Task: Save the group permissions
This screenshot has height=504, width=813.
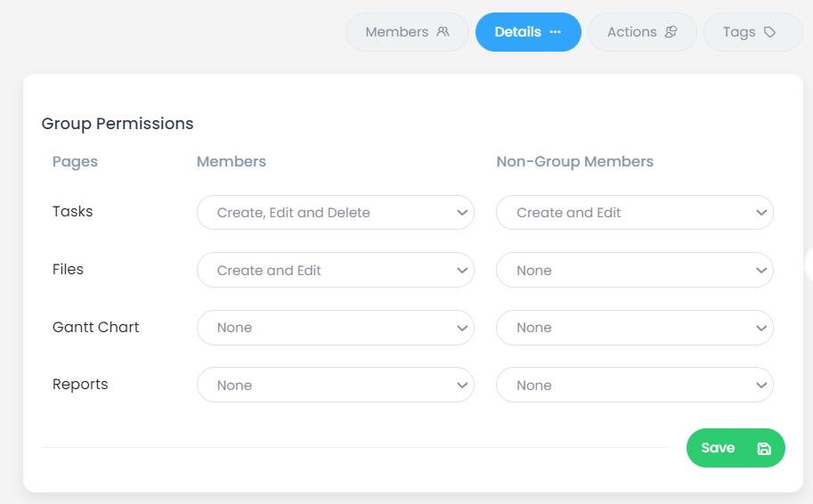Action: (736, 448)
